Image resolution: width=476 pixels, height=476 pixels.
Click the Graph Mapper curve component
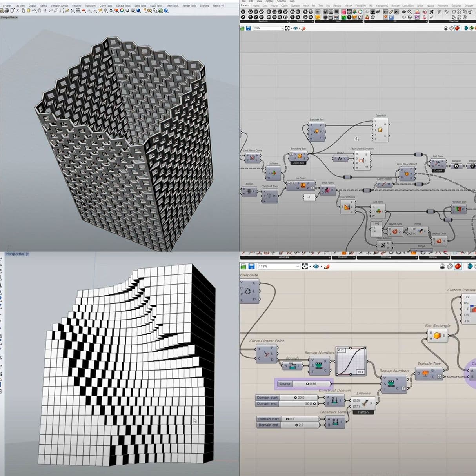pyautogui.click(x=351, y=361)
